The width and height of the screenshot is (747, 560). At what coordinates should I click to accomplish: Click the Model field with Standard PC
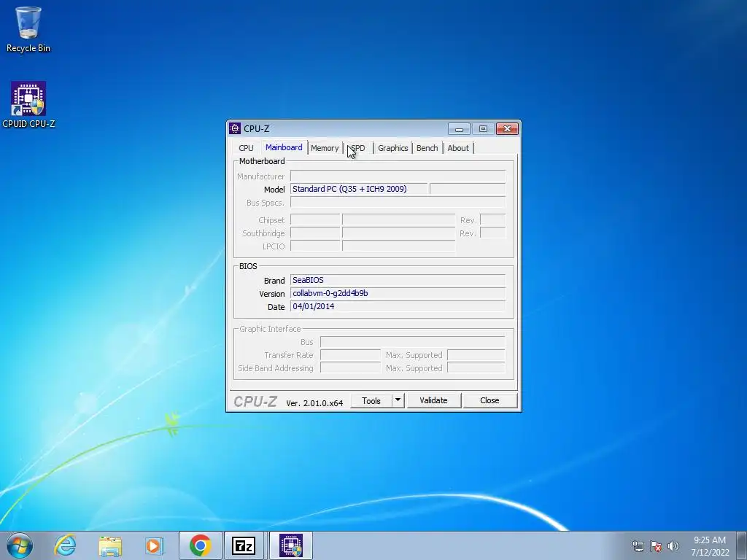359,189
